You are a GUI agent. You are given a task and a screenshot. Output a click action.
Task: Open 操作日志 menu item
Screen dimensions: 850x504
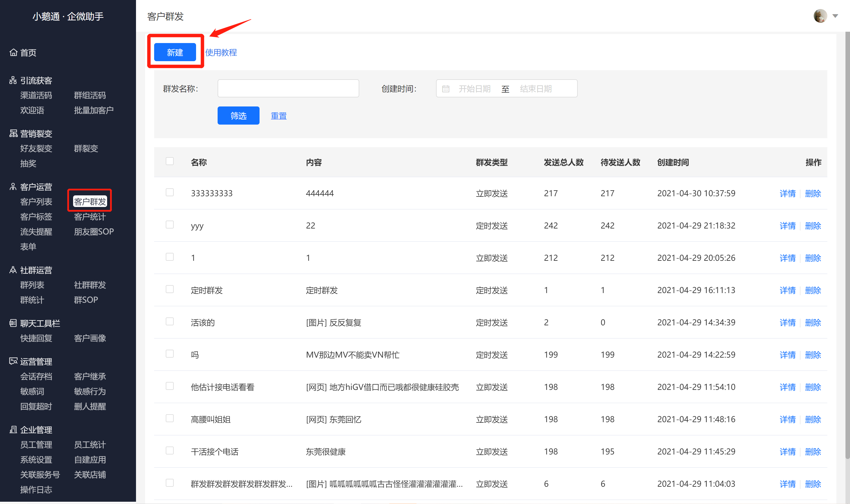coord(36,489)
